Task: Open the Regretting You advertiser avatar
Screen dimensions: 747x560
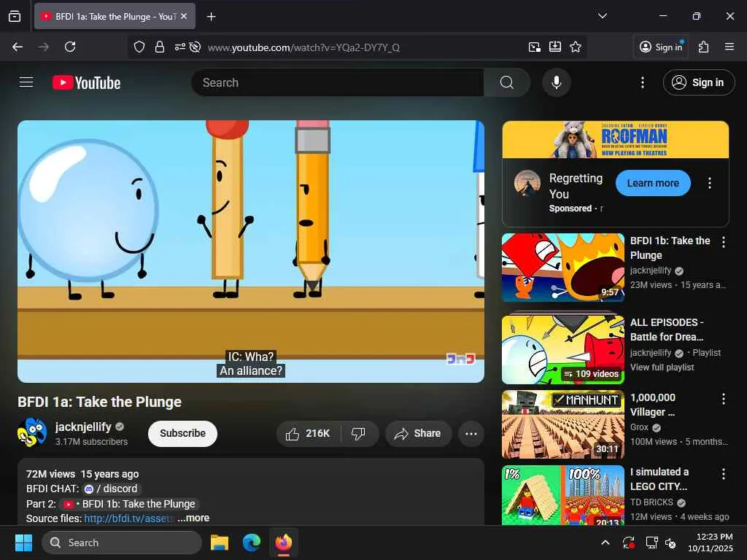Action: (x=527, y=183)
